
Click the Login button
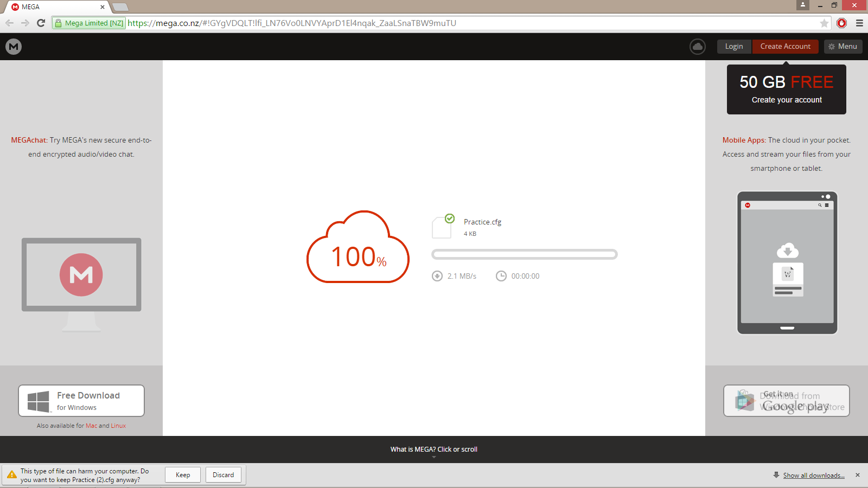[734, 47]
